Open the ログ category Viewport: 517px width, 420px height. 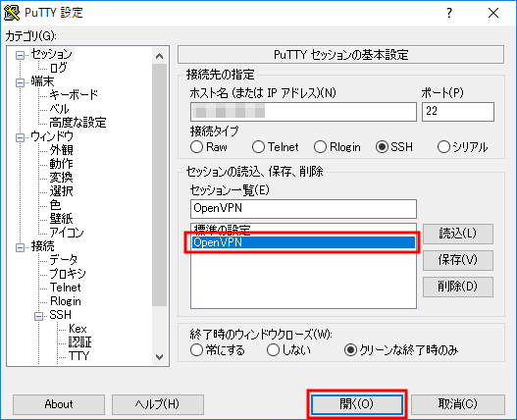click(58, 68)
